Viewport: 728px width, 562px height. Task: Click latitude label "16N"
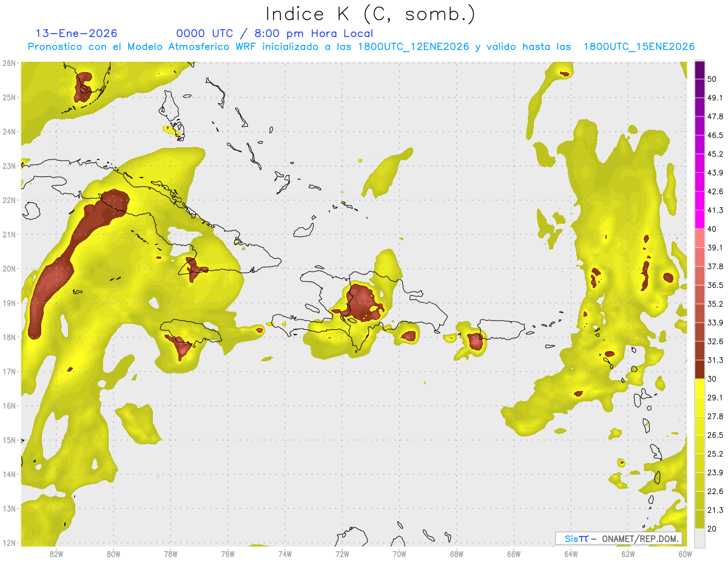(x=9, y=406)
